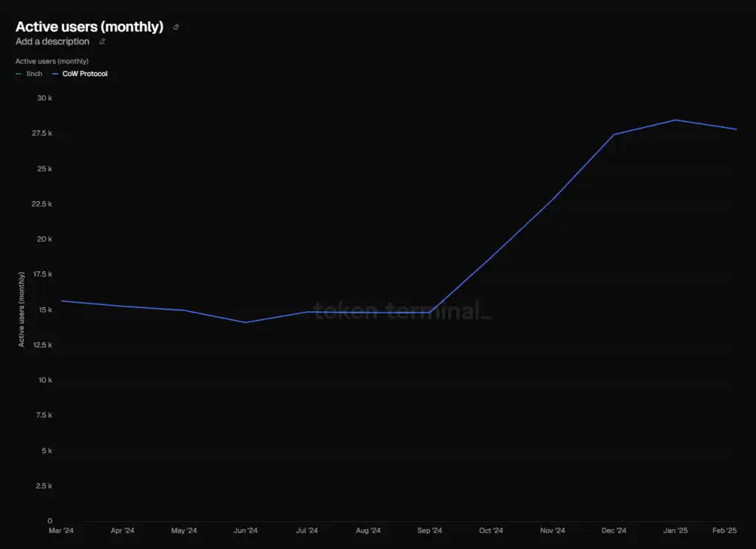Image resolution: width=756 pixels, height=549 pixels.
Task: Click the Mar '24 starting point of the line
Action: [x=61, y=301]
